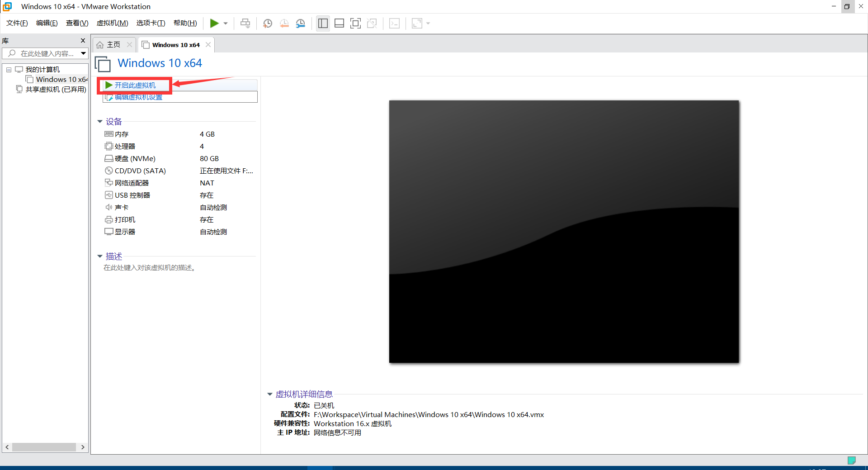Click the VMware title bar app icon

pyautogui.click(x=7, y=6)
